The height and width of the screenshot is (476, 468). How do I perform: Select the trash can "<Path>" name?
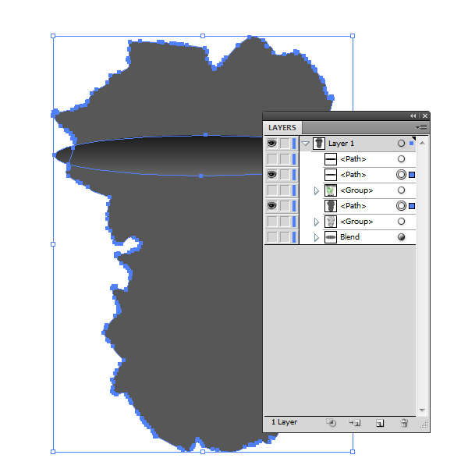[x=353, y=206]
